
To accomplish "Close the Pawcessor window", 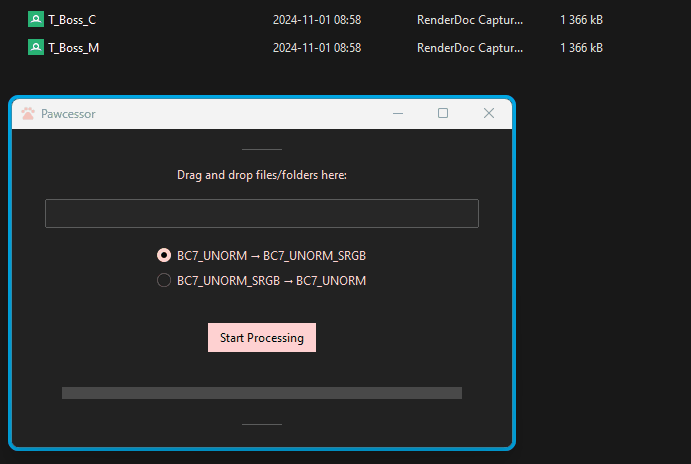I will point(489,114).
